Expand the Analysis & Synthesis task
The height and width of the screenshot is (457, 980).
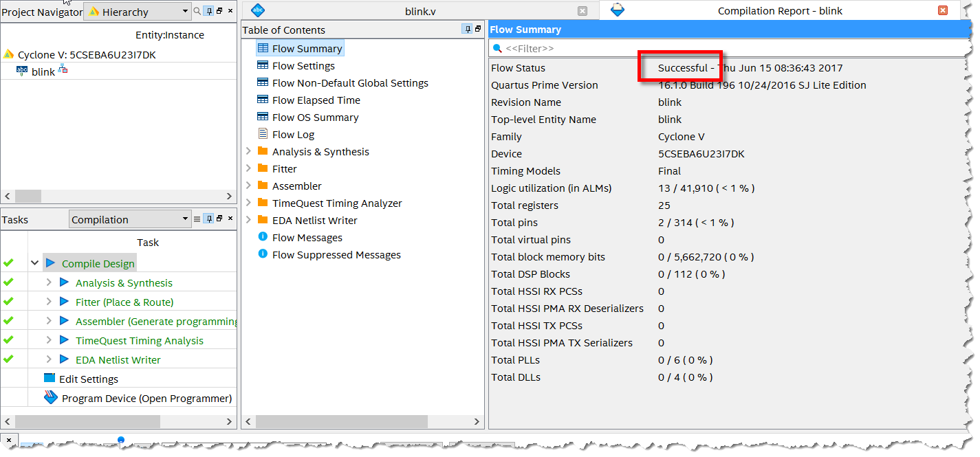tap(48, 282)
